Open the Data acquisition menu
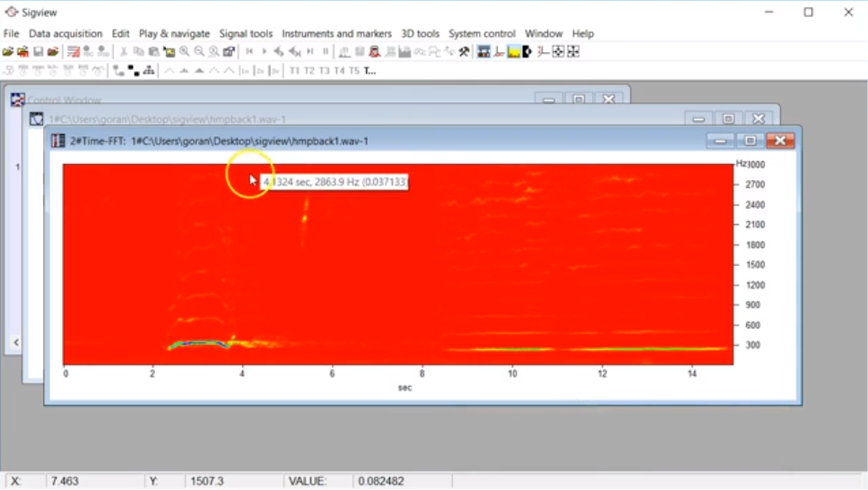Image resolution: width=868 pixels, height=490 pixels. pyautogui.click(x=65, y=34)
